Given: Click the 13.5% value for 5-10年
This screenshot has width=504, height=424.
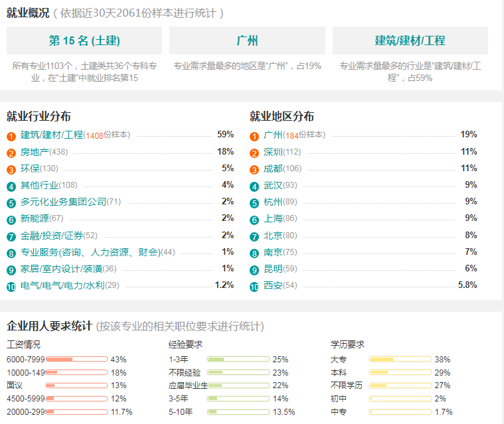Looking at the screenshot, I should tap(284, 412).
